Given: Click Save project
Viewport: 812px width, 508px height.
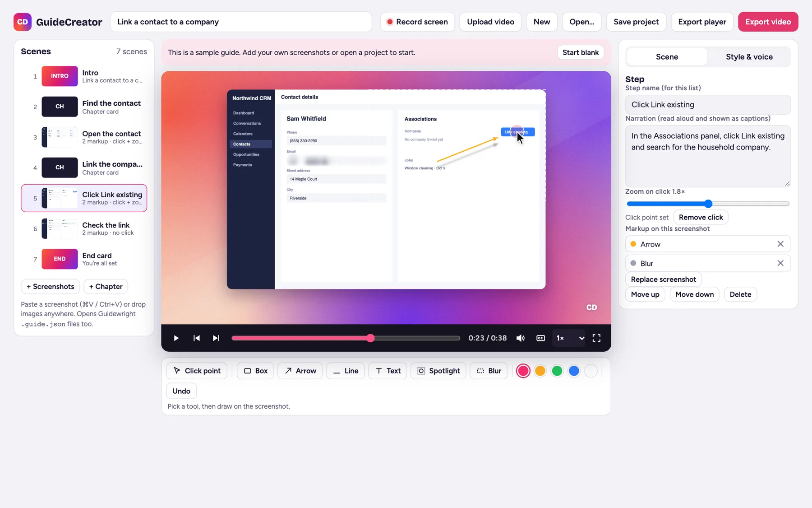Looking at the screenshot, I should click(x=636, y=22).
